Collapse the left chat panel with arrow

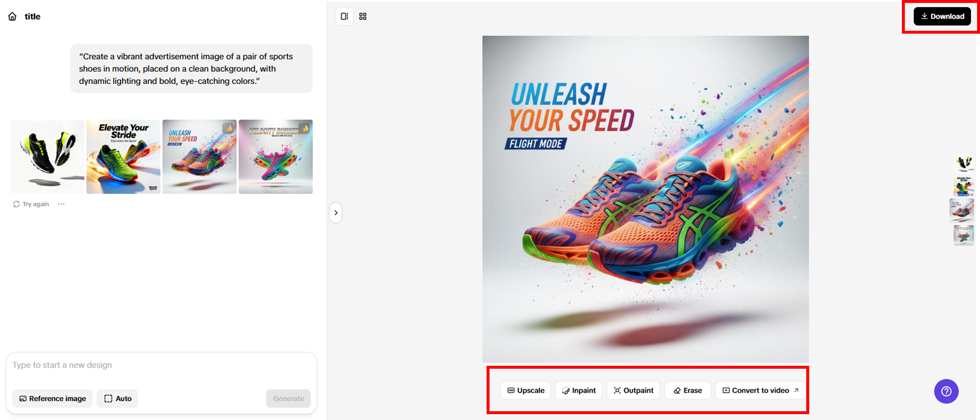pos(336,213)
